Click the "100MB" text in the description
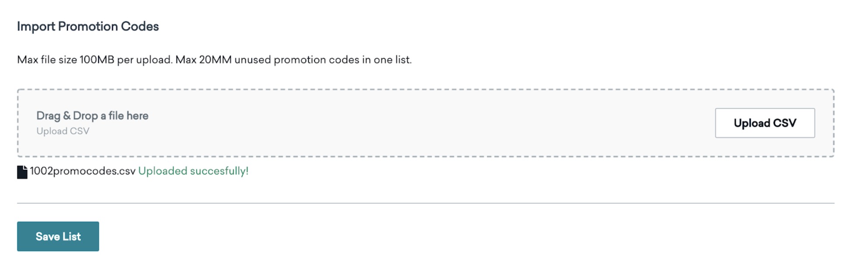Screen dimensions: 868x269 click(96, 60)
